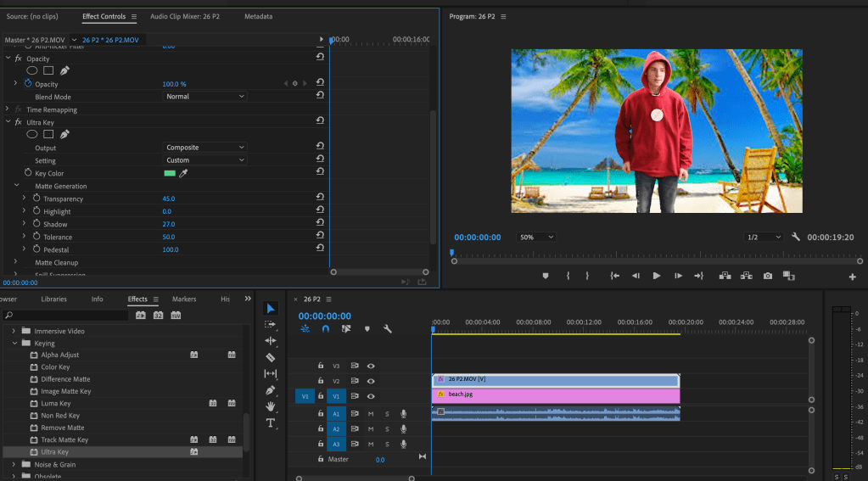The image size is (868, 481).
Task: Select the beach.jpg clip on timeline
Action: [x=556, y=395]
